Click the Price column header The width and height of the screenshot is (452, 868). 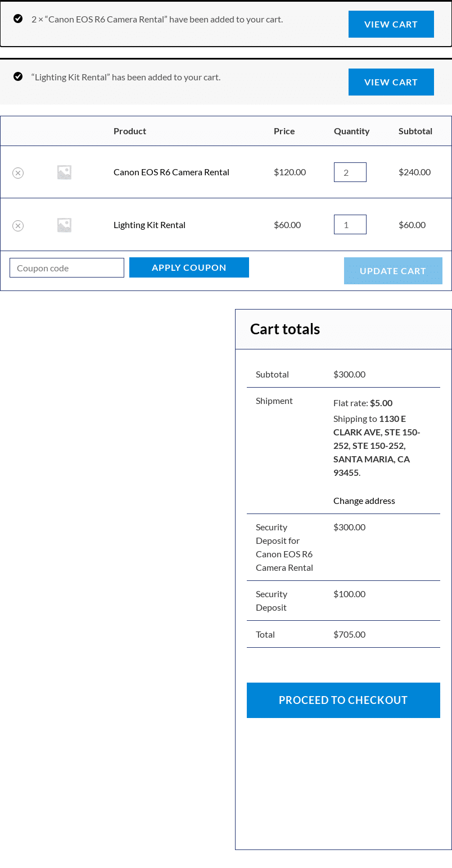(284, 131)
